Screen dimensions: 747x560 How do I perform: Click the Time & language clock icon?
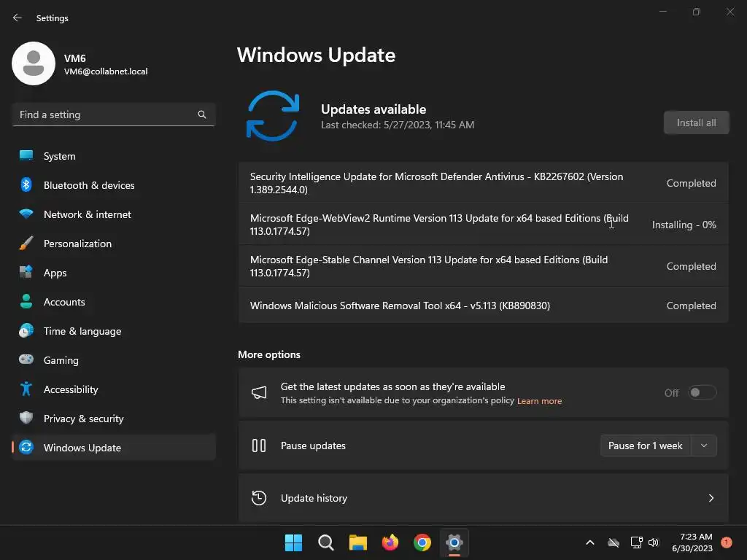[26, 330]
